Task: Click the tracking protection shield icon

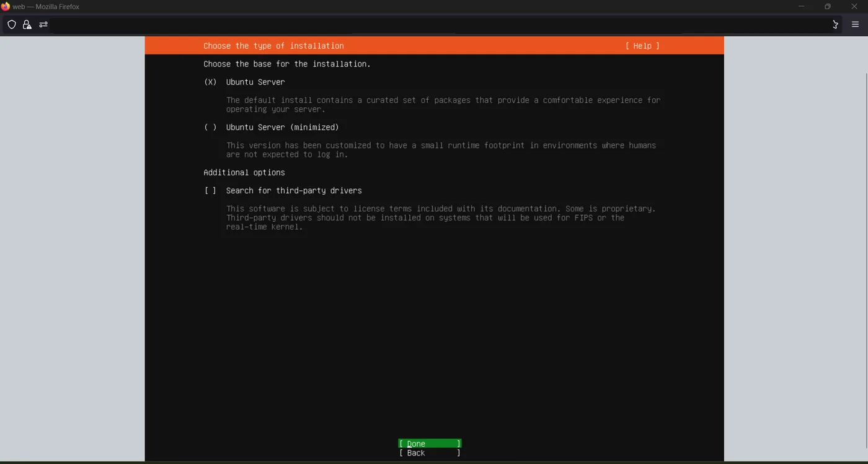Action: [12, 25]
